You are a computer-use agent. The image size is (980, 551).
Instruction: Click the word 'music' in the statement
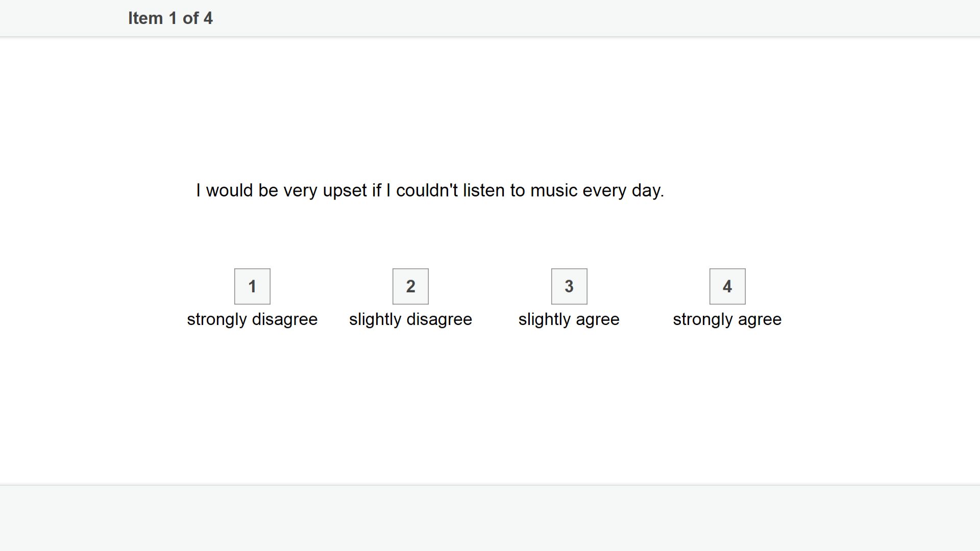[x=554, y=190]
